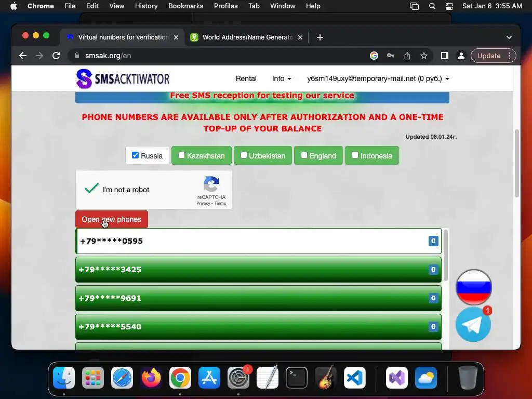
Task: Open the Telegram chat bubble
Action: (x=473, y=325)
